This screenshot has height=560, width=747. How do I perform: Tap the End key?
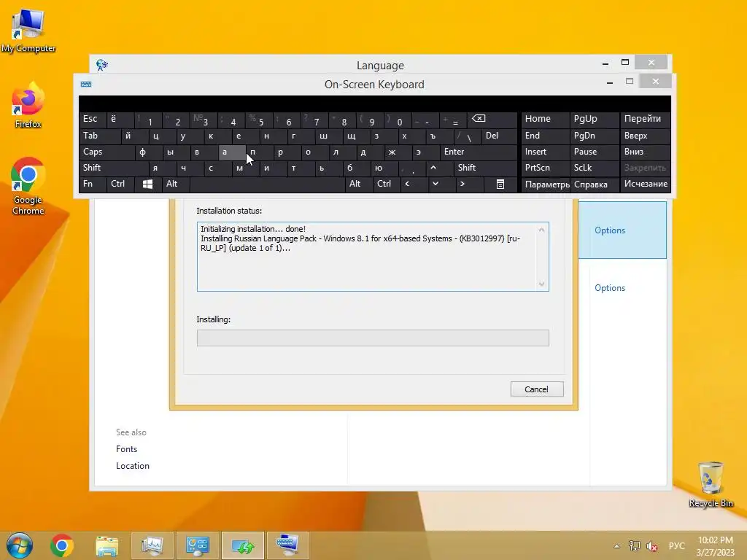(x=546, y=136)
